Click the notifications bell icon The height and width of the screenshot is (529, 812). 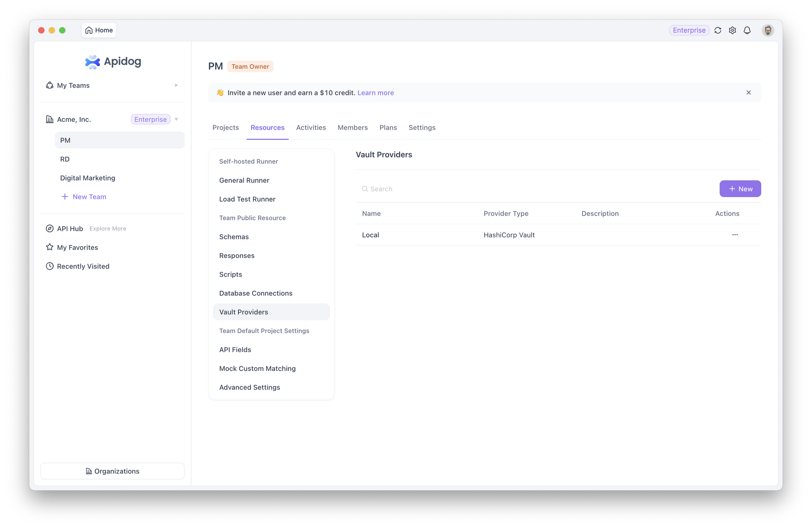pos(747,30)
